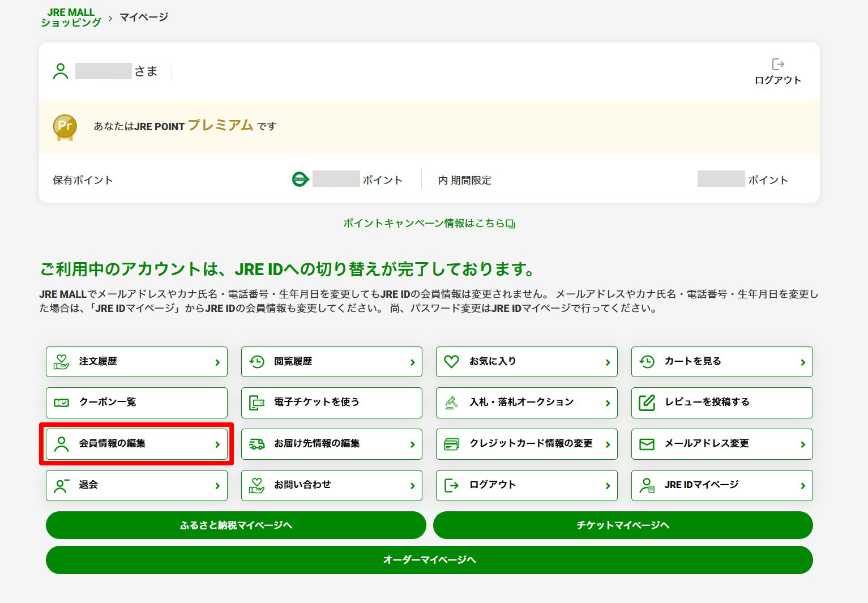Click the chevron on the クレジットカード情報の変更 button

pyautogui.click(x=608, y=444)
